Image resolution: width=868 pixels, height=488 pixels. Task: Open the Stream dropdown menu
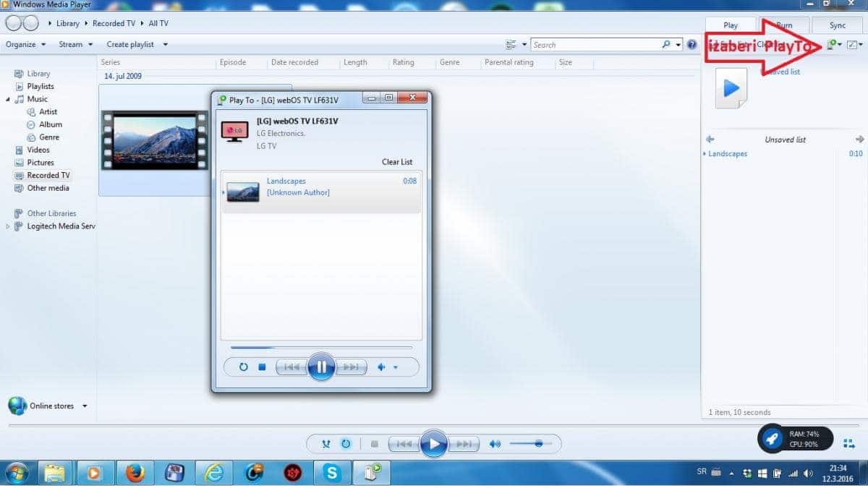coord(76,45)
